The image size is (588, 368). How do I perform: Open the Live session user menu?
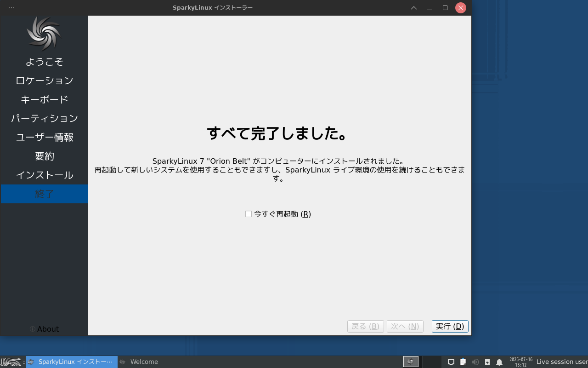[x=562, y=362]
